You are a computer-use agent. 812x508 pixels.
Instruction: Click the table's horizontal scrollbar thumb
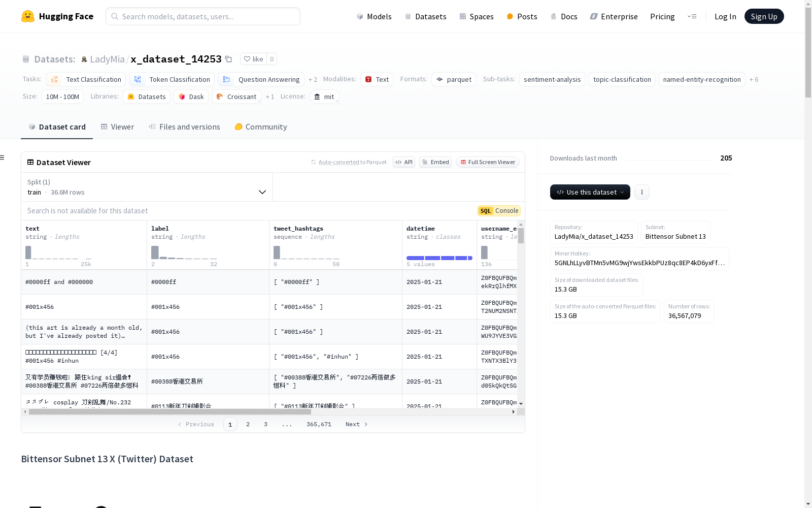pos(170,411)
